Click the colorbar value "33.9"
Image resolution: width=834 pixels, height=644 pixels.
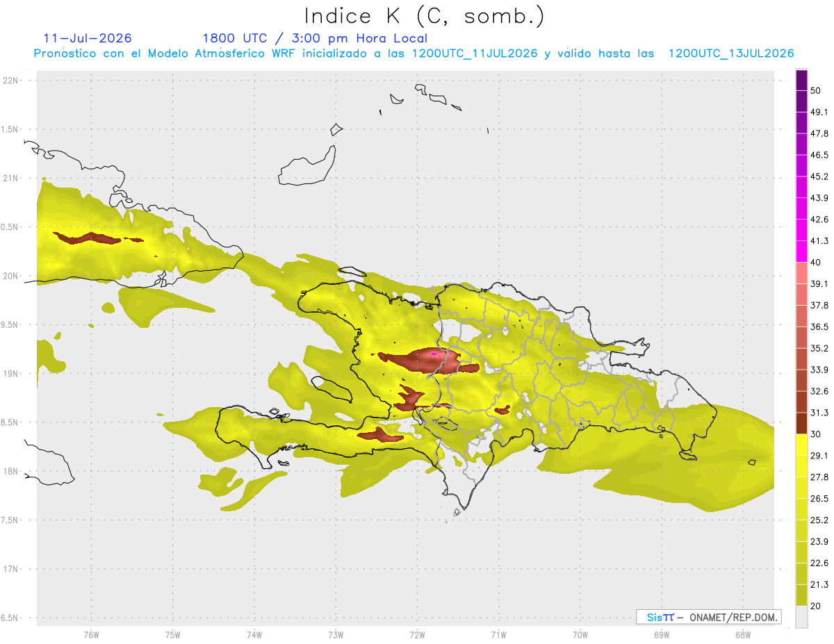tap(819, 370)
